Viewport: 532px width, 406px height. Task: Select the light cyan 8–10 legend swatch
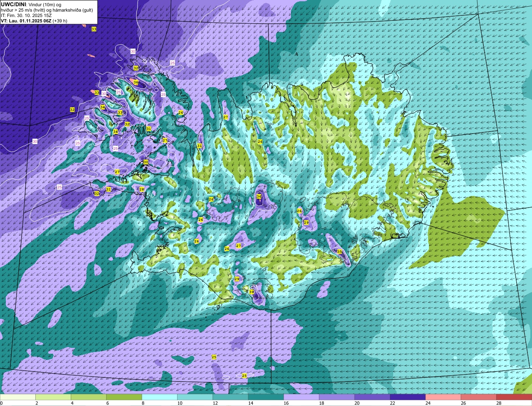coord(160,397)
